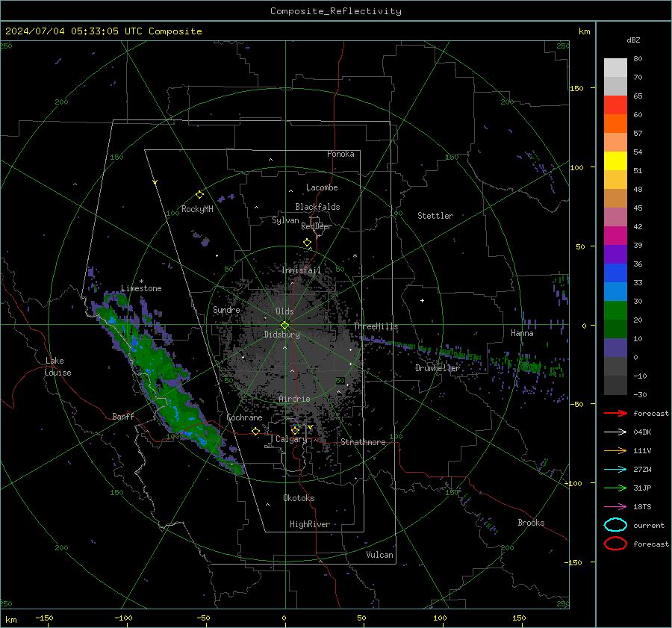Click the Ponoka city label
Image resolution: width=672 pixels, height=628 pixels.
pyautogui.click(x=340, y=154)
